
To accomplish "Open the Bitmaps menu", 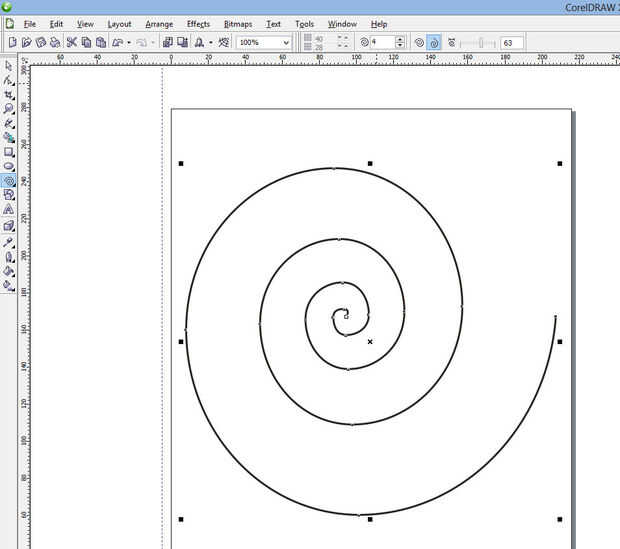I will [238, 23].
